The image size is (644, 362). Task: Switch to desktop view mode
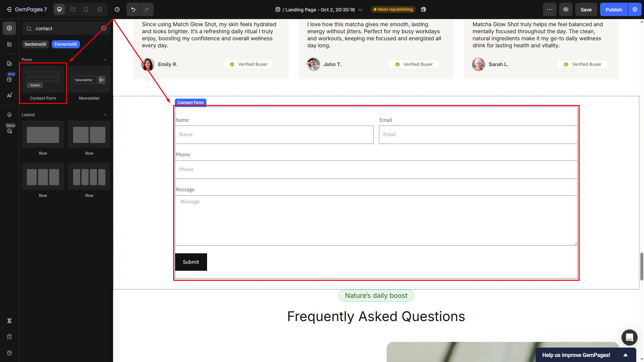[x=59, y=9]
